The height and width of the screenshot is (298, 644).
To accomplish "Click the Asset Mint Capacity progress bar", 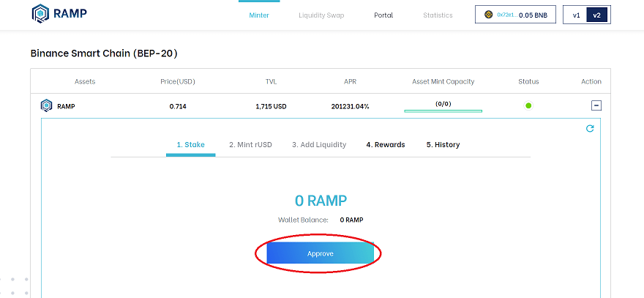I will (x=443, y=111).
